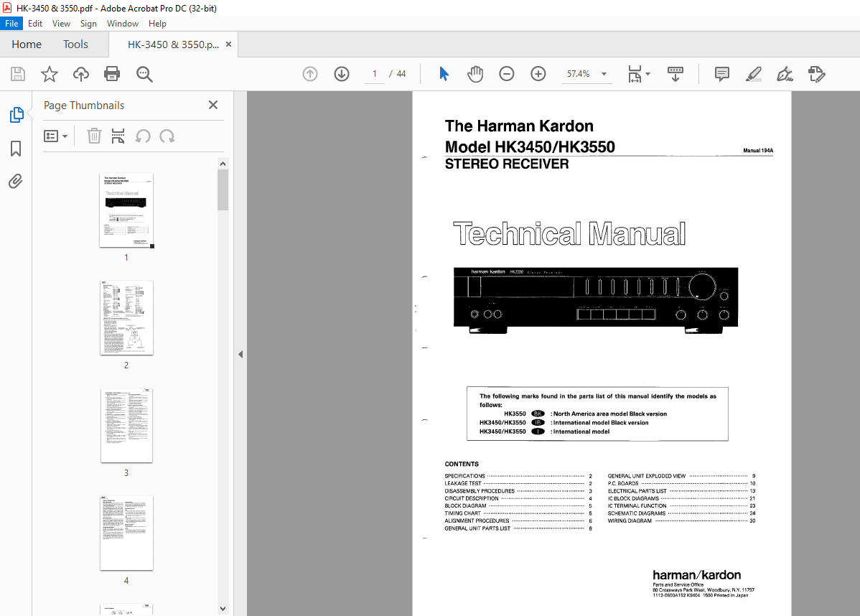Click 'SPECIFICATIONS' in the contents list
Image resolution: width=860 pixels, height=616 pixels.
[x=464, y=476]
